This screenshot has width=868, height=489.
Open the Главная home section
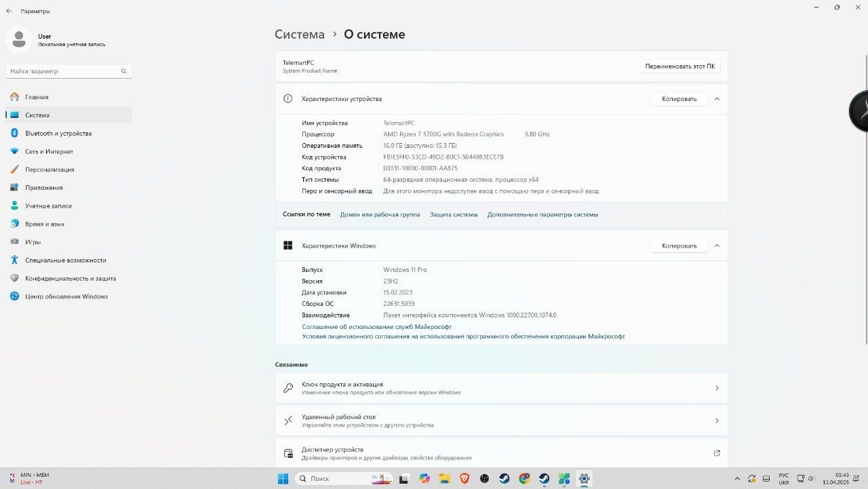(x=68, y=97)
